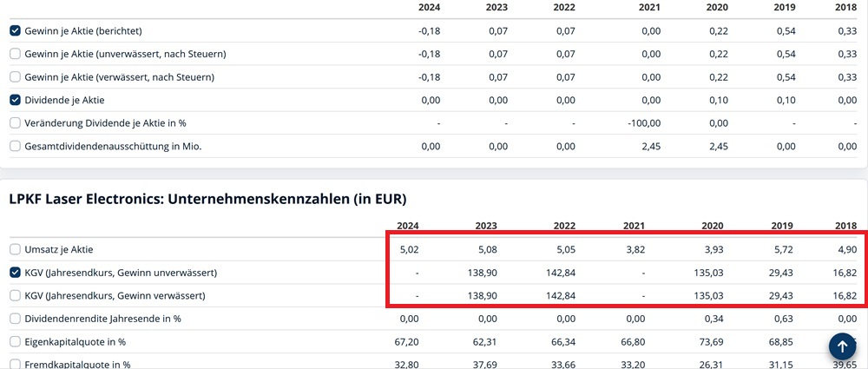The image size is (868, 369).
Task: Click the 2024 header in the top table
Action: coord(429,8)
